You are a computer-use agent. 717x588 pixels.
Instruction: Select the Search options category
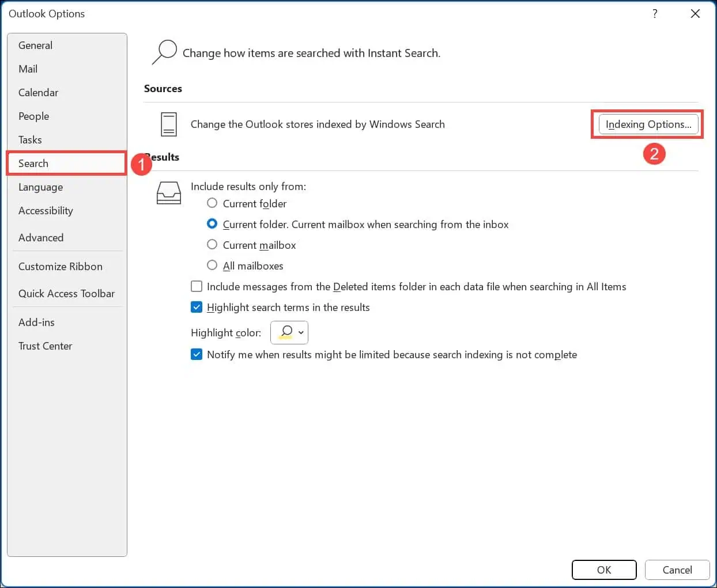coord(67,164)
